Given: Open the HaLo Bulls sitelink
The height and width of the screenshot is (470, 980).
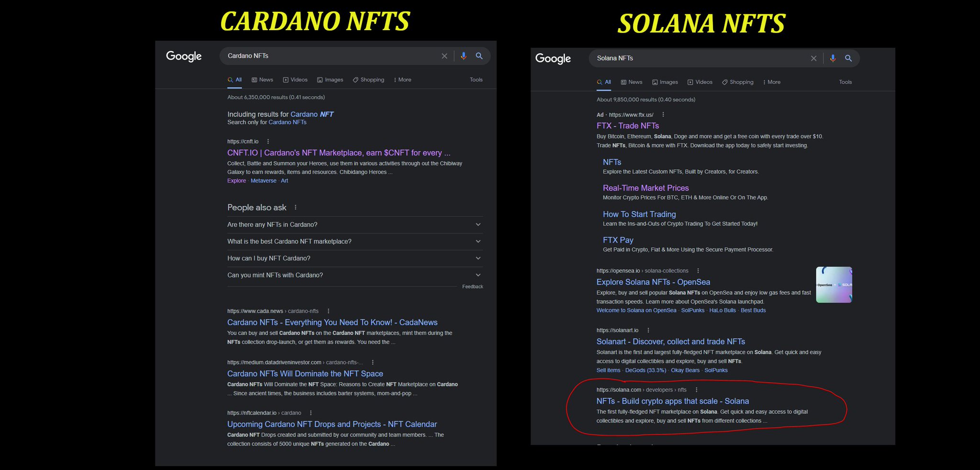Looking at the screenshot, I should [x=723, y=311].
